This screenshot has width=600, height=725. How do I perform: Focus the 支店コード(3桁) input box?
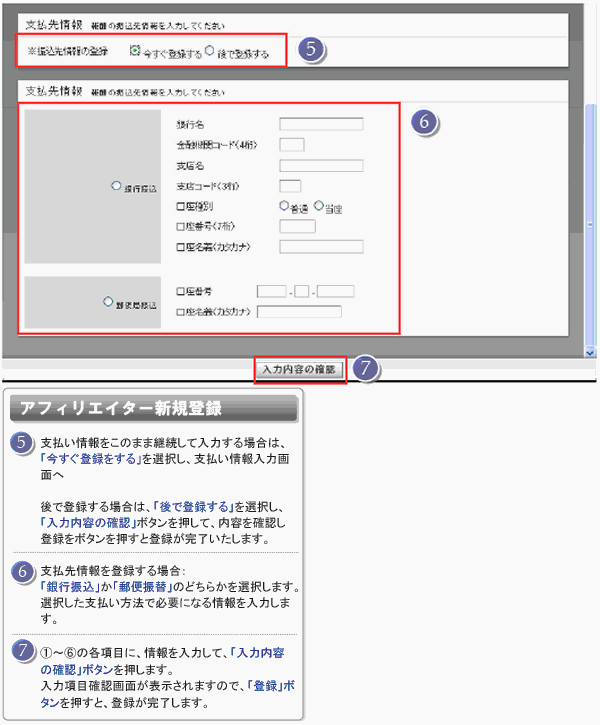pyautogui.click(x=290, y=186)
